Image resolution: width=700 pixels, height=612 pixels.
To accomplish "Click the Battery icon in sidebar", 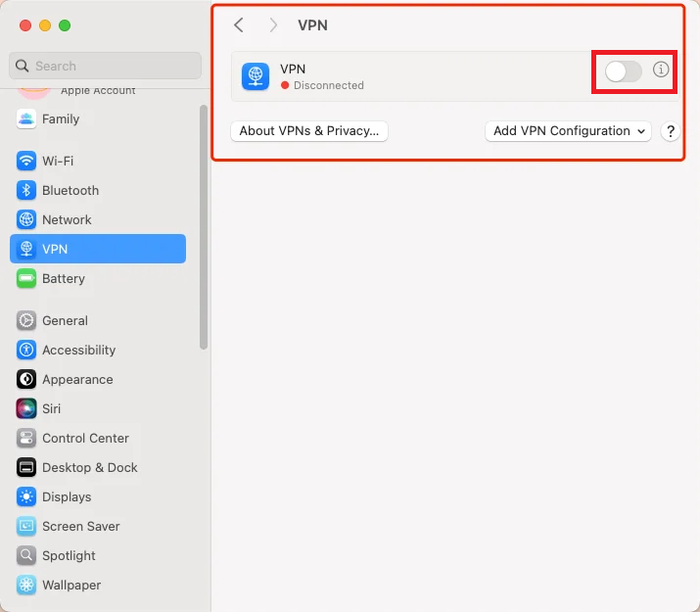I will (26, 278).
